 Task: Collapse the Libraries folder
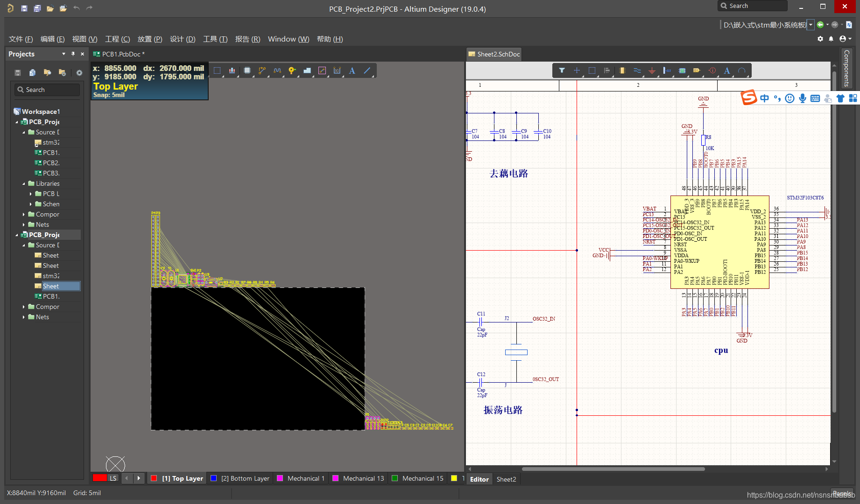pos(24,183)
